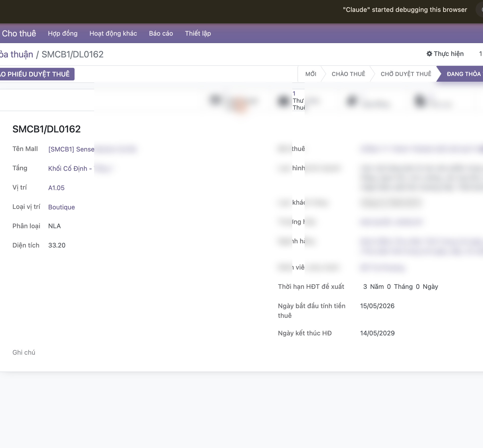The image size is (483, 448).
Task: Open the Boutique location type link
Action: (61, 207)
